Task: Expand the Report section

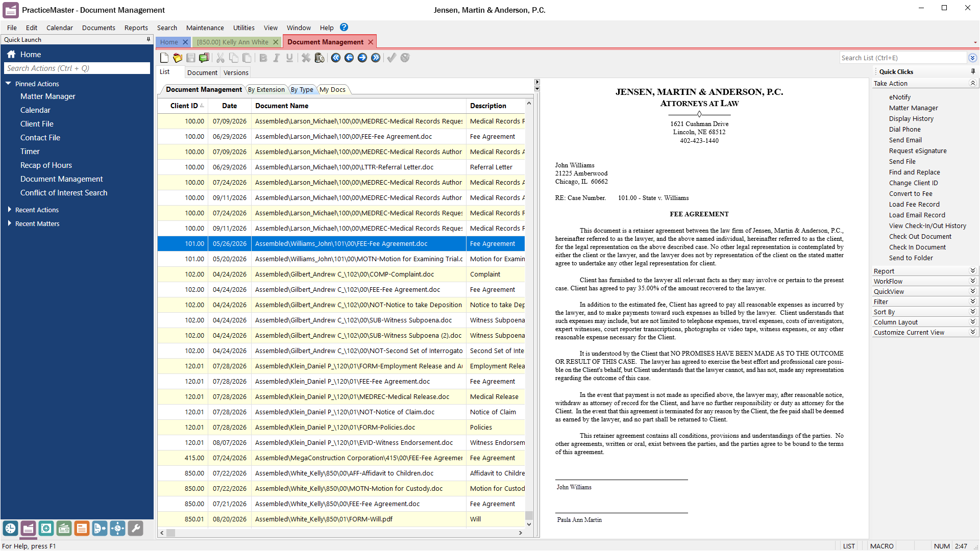Action: (972, 271)
